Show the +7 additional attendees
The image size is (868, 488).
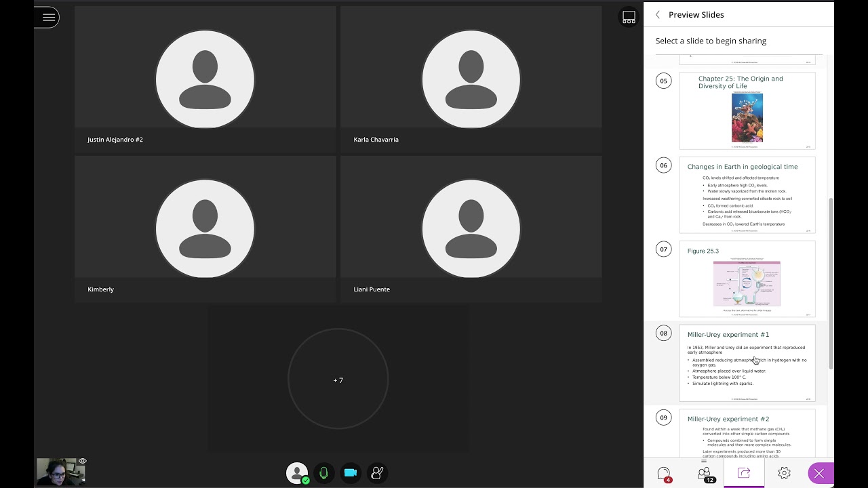pyautogui.click(x=338, y=379)
